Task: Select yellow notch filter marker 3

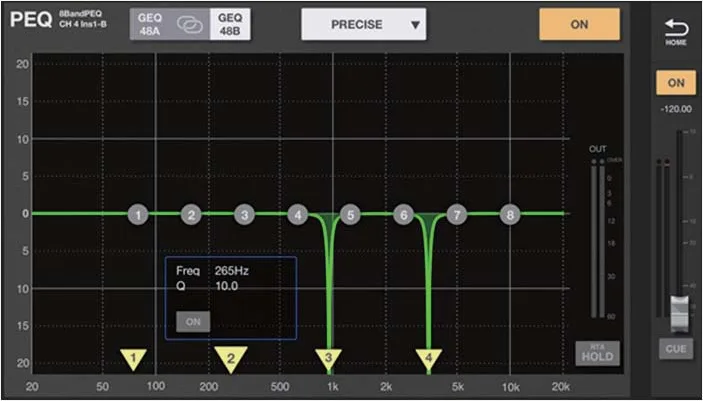Action: click(x=329, y=359)
